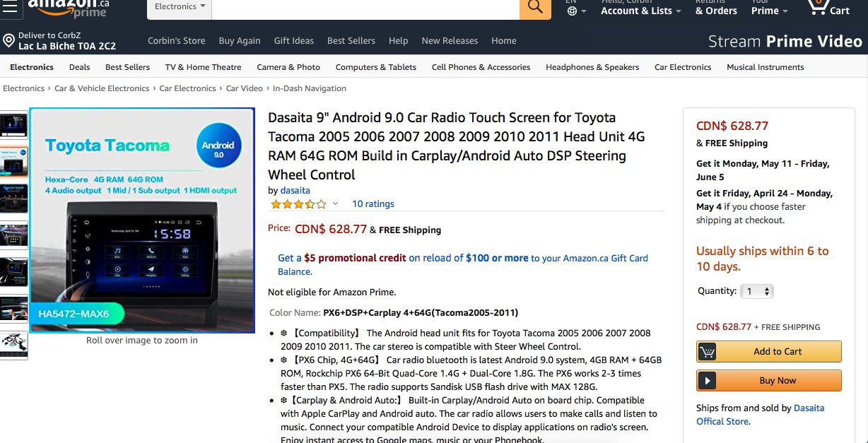
Task: Open Musical Instruments tab
Action: pos(766,67)
